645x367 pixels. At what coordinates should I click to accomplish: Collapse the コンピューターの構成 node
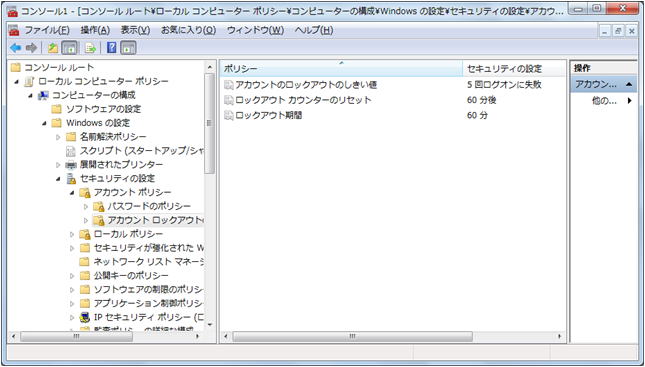tap(31, 96)
